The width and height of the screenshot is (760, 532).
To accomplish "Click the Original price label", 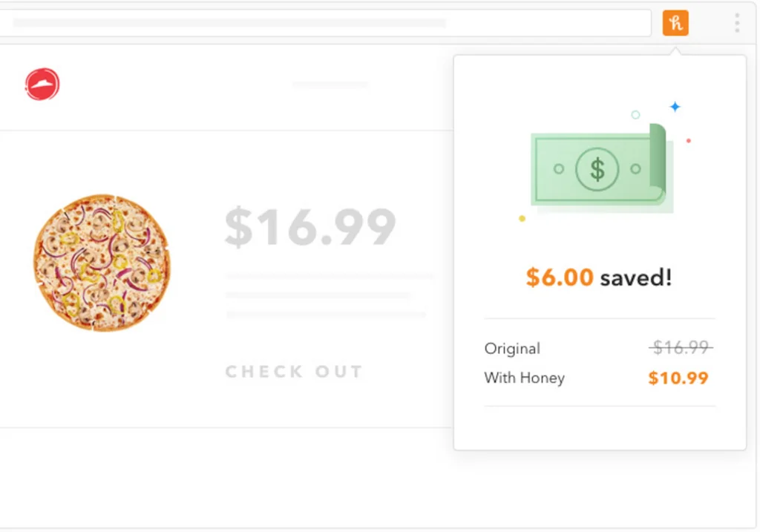I will [x=512, y=348].
